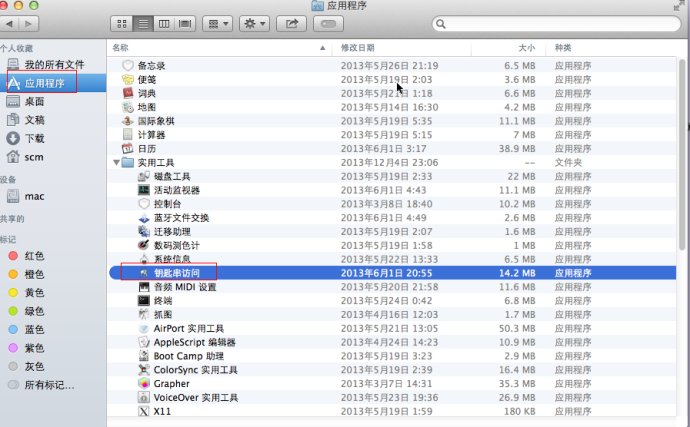
Task: Select the AppleScript 编辑器 icon
Action: click(x=144, y=342)
